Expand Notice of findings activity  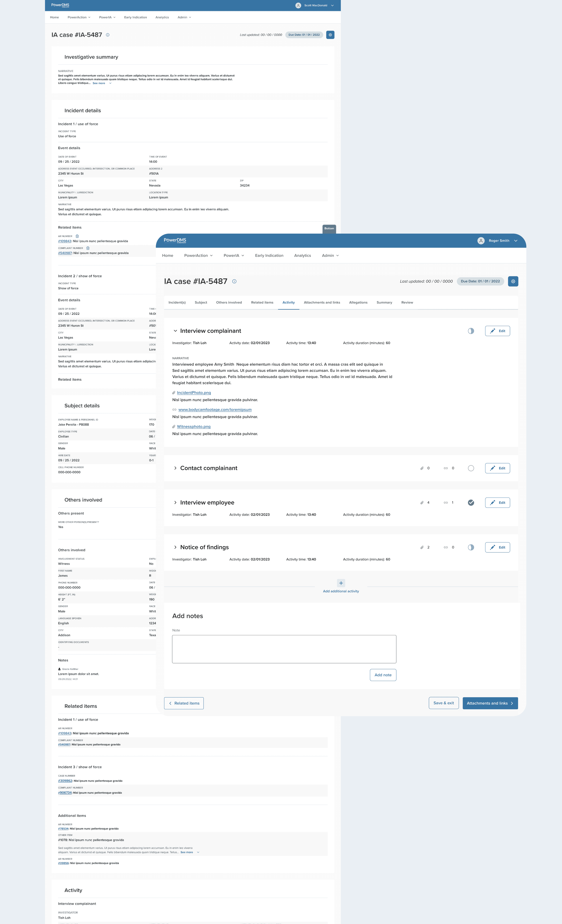175,547
